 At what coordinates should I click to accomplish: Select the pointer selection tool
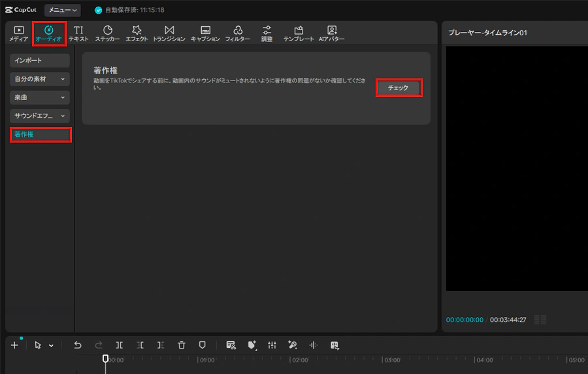(x=37, y=345)
